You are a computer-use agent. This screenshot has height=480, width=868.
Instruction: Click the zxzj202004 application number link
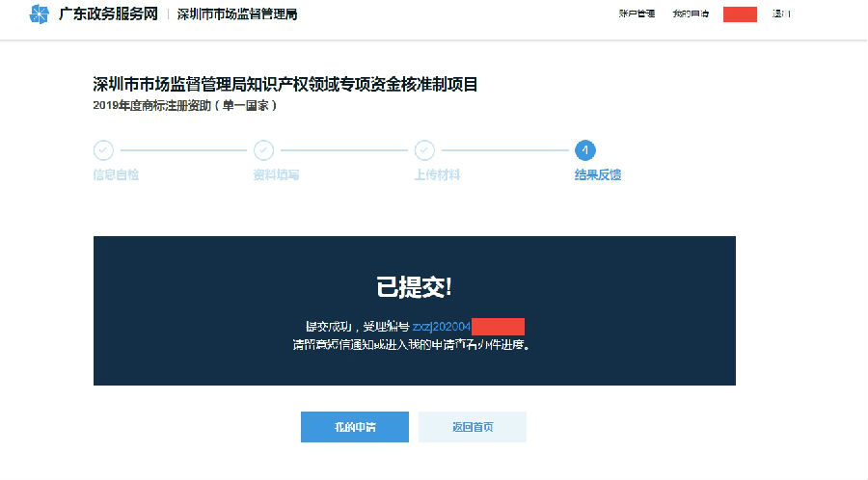[442, 328]
